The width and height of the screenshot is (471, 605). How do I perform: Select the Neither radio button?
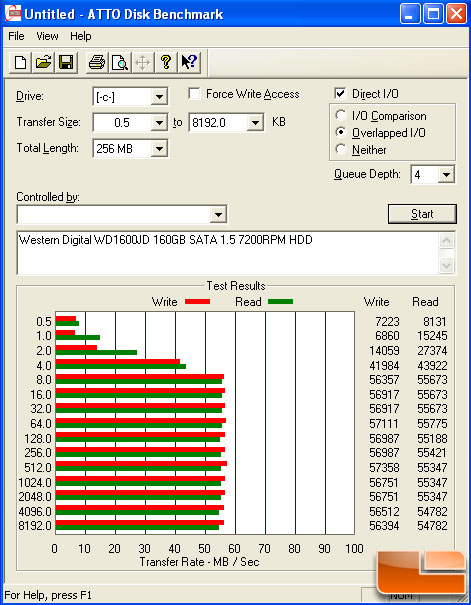[x=341, y=149]
